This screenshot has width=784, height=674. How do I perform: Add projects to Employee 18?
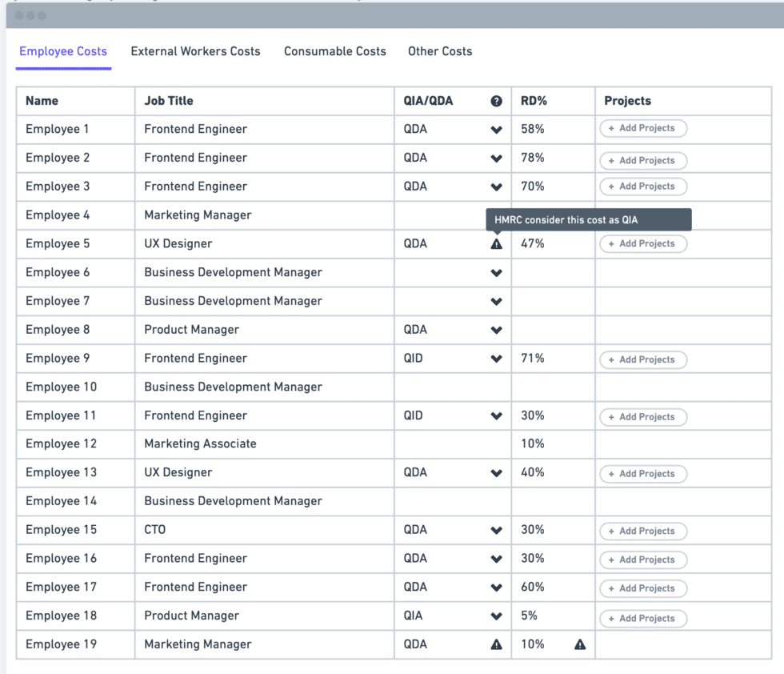[x=643, y=619]
